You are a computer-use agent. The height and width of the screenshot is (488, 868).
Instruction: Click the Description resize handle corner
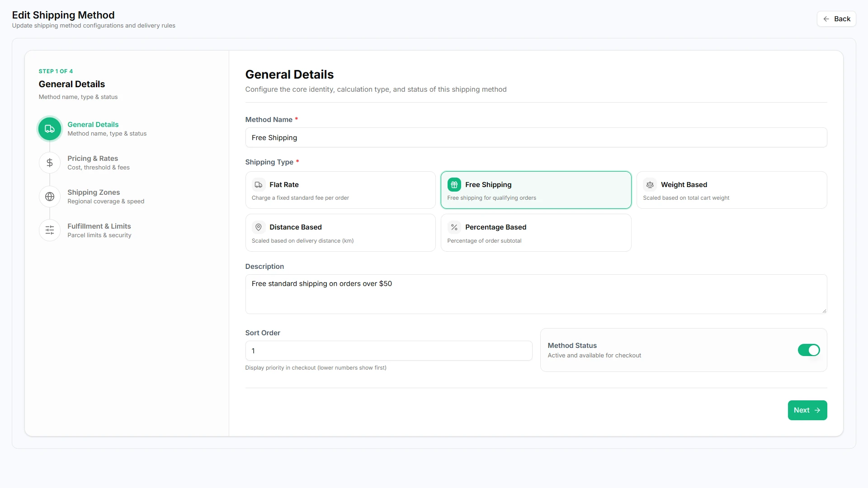point(824,311)
